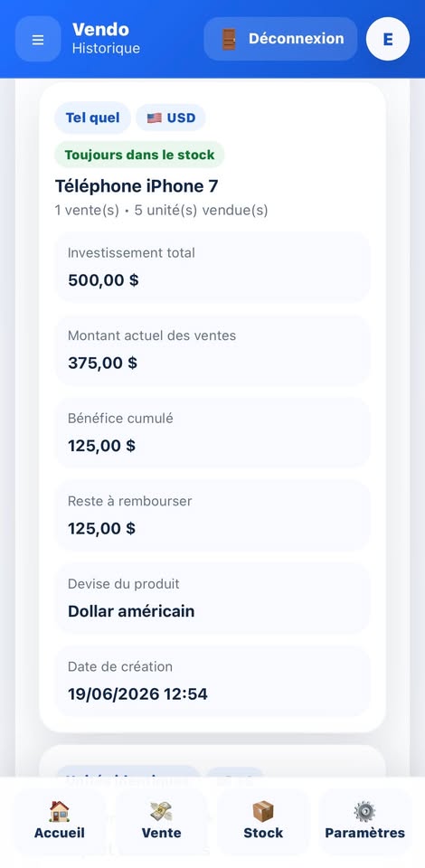Tap the box icon for Stock

tap(263, 812)
